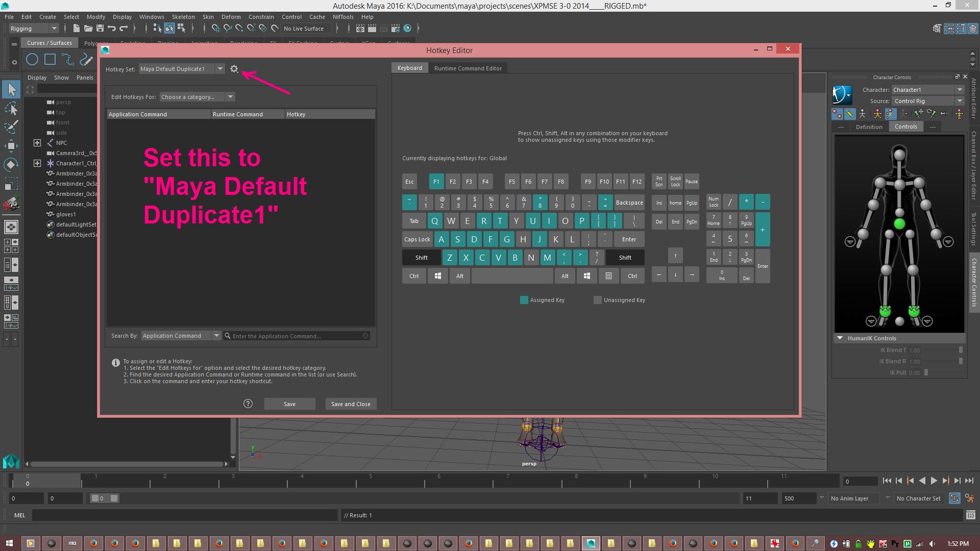The height and width of the screenshot is (551, 980).
Task: Click the play forward playback button
Action: click(934, 481)
